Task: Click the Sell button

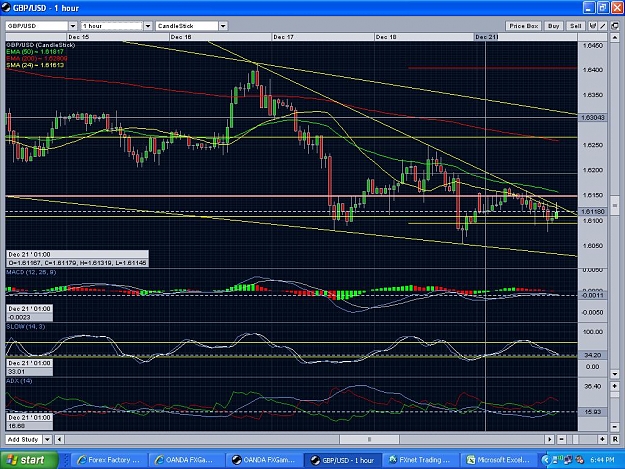Action: tap(575, 26)
